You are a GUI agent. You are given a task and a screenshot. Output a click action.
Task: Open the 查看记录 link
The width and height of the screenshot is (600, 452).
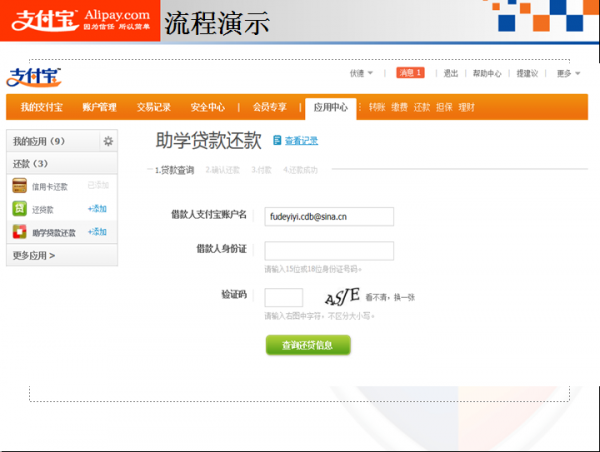click(302, 141)
